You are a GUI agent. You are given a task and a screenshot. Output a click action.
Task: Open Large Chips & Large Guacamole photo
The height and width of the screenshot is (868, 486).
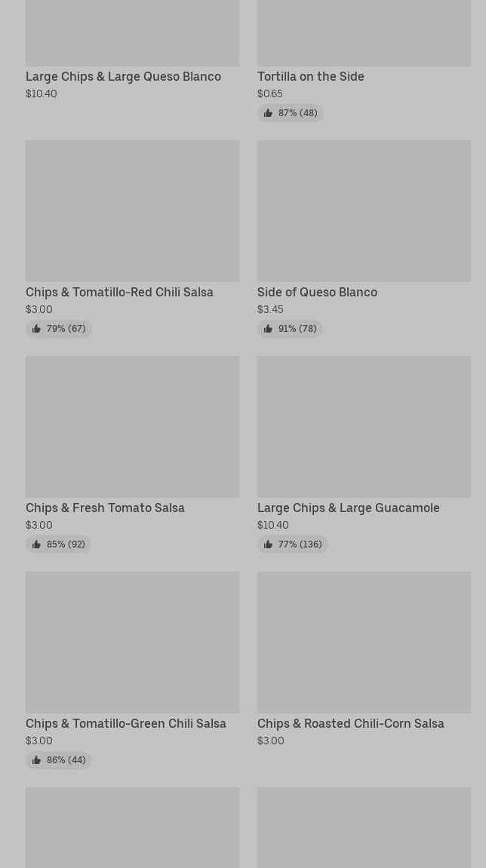[x=364, y=427]
